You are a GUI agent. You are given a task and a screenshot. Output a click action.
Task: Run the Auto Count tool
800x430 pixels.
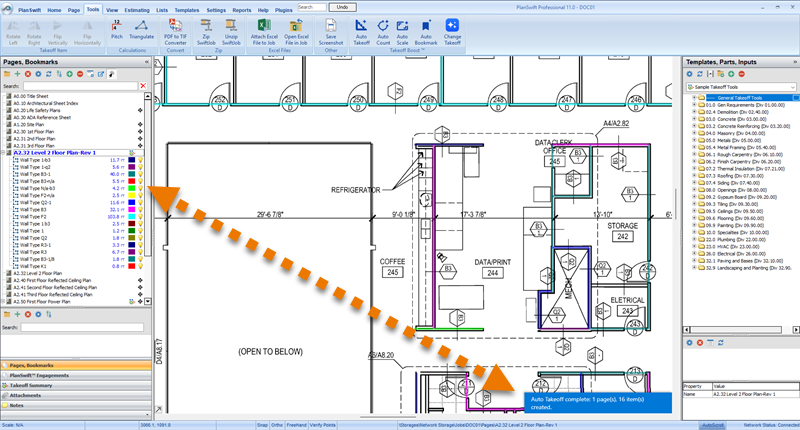(383, 33)
